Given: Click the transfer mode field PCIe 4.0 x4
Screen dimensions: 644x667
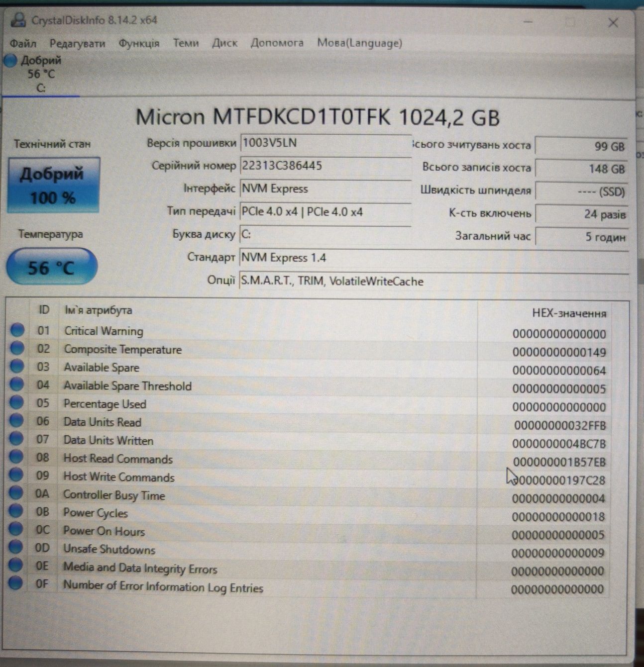Looking at the screenshot, I should 325,212.
